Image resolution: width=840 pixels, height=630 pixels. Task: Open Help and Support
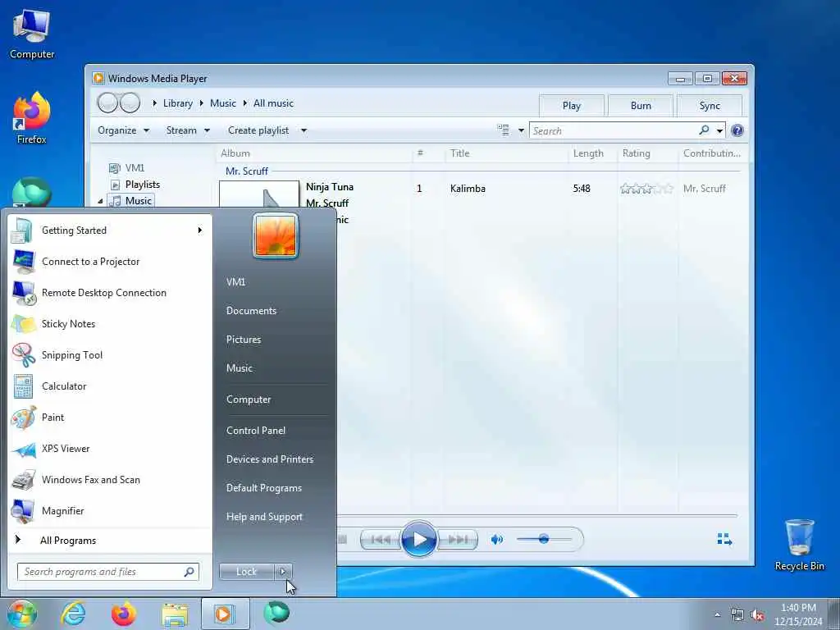264,517
